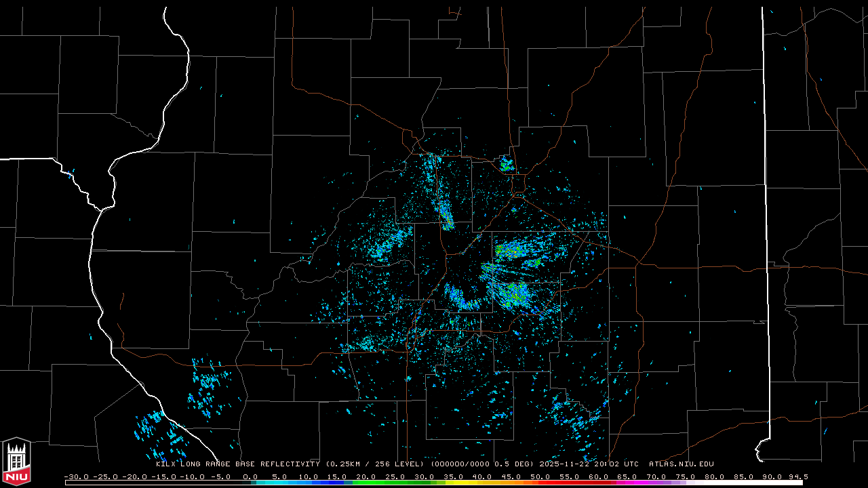
Task: Pick the blue 15.0 dBZ scale segment
Action: point(337,483)
